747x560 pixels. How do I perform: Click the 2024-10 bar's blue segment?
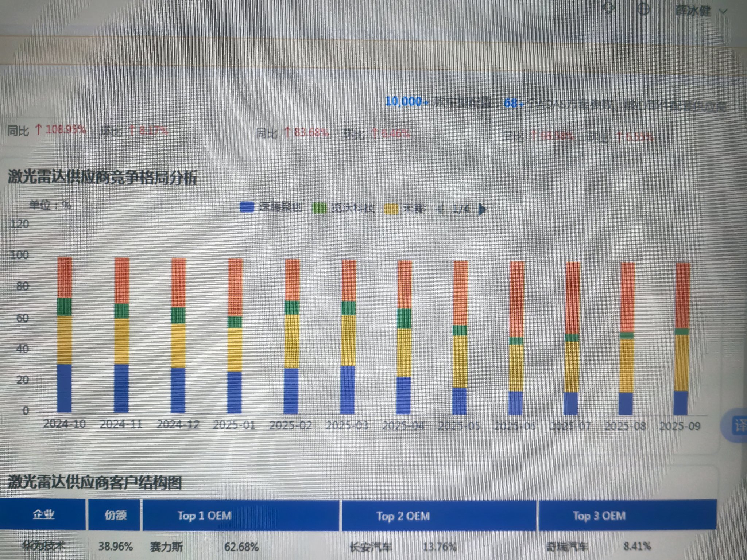pos(64,388)
